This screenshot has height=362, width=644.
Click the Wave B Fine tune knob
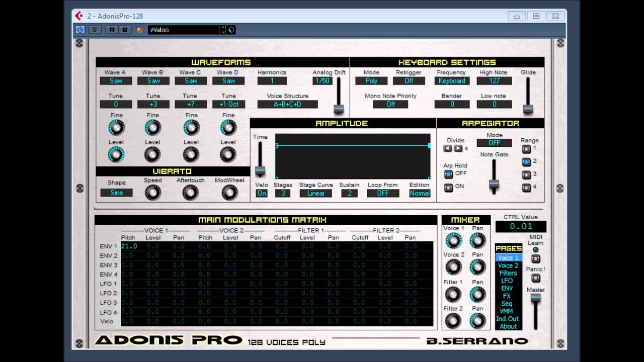(x=152, y=128)
